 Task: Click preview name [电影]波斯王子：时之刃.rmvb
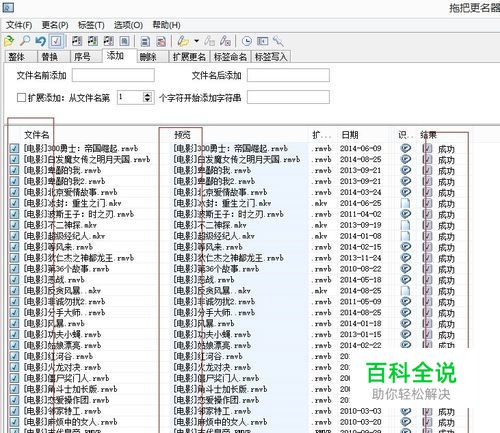pyautogui.click(x=228, y=214)
